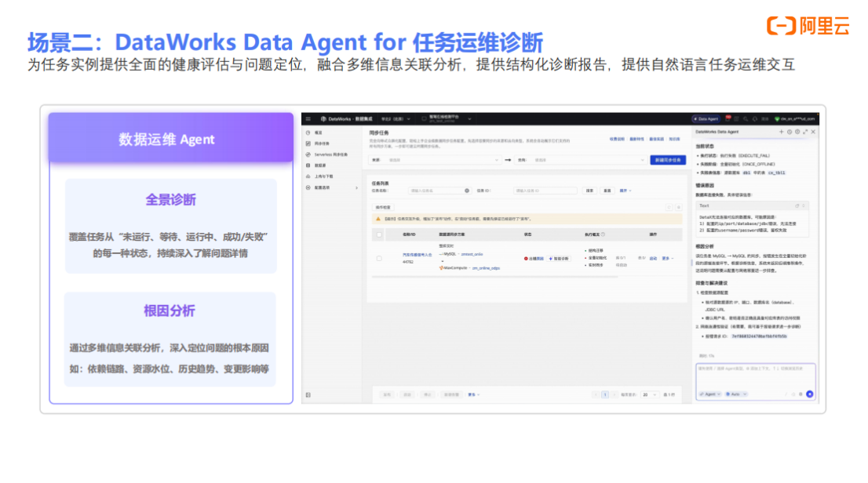Click the 重置 reset button

click(607, 191)
